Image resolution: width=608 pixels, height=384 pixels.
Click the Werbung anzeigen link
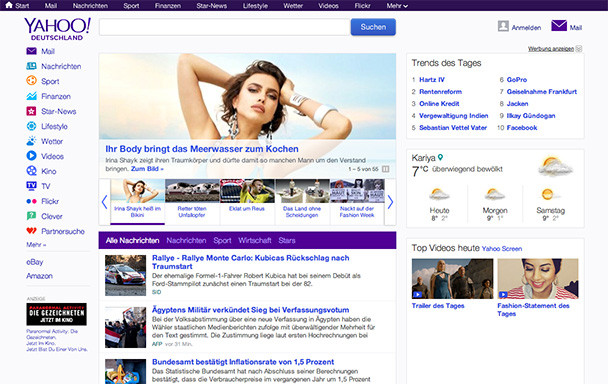coord(551,49)
